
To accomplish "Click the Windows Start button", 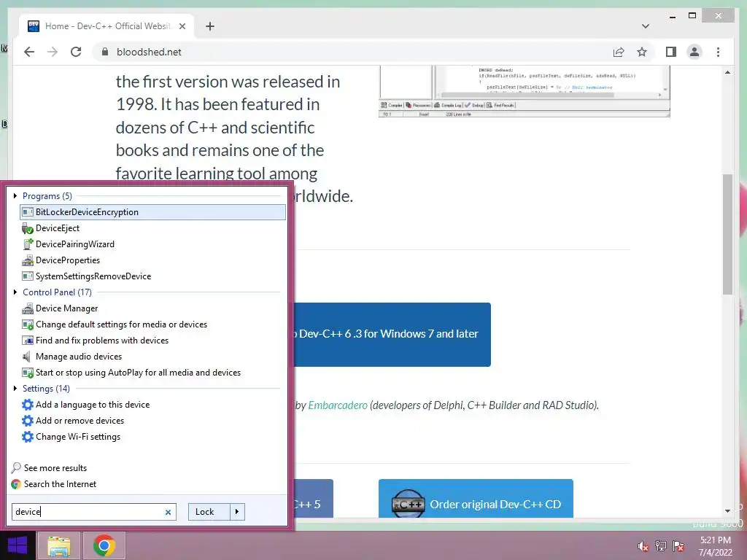I will click(x=18, y=545).
